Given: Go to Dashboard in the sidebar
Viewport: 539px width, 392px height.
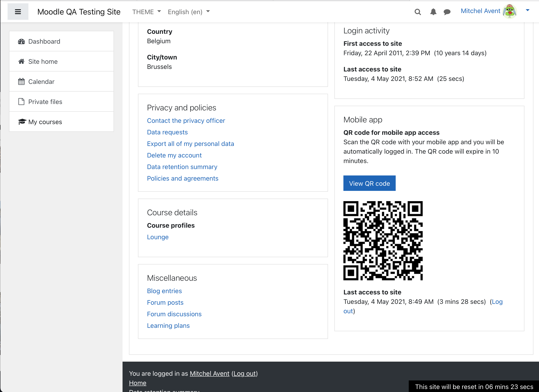Looking at the screenshot, I should click(x=61, y=41).
